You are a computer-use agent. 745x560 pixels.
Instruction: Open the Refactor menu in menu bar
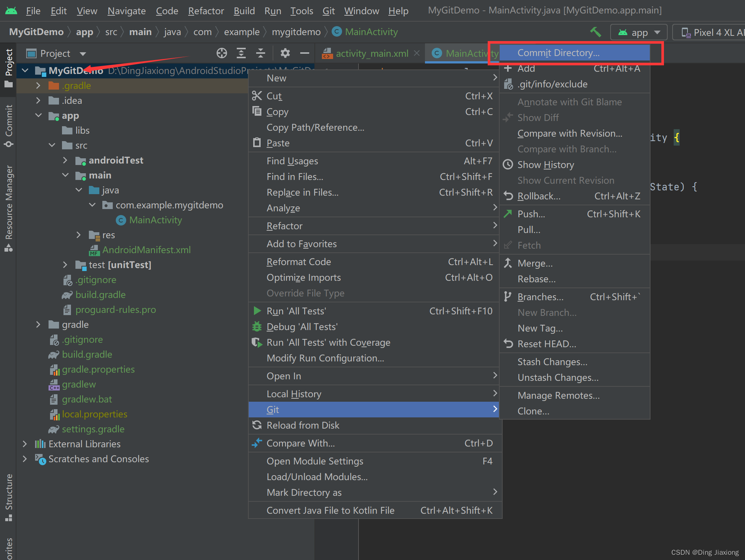click(206, 11)
